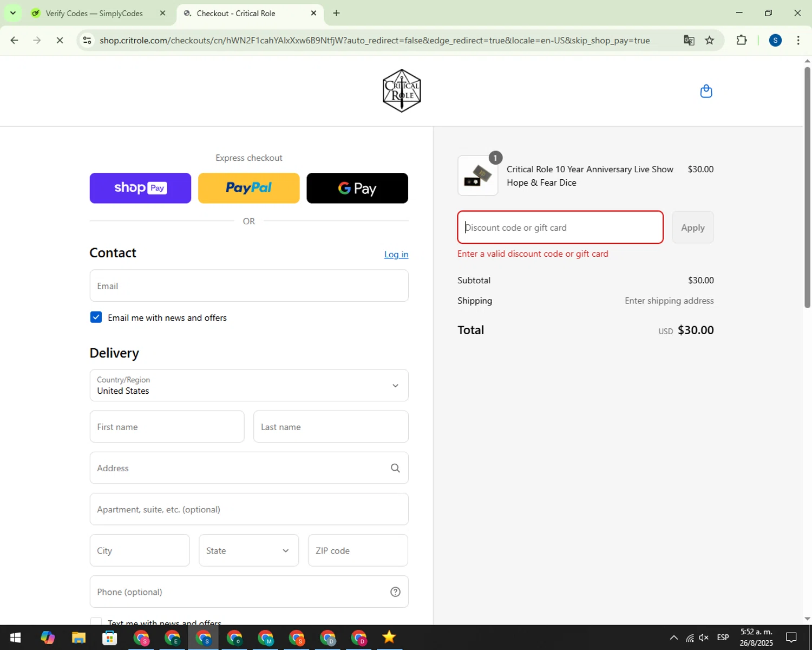Image resolution: width=812 pixels, height=650 pixels.
Task: Switch to the Verify Codes — SimplyCodes tab
Action: coord(95,13)
